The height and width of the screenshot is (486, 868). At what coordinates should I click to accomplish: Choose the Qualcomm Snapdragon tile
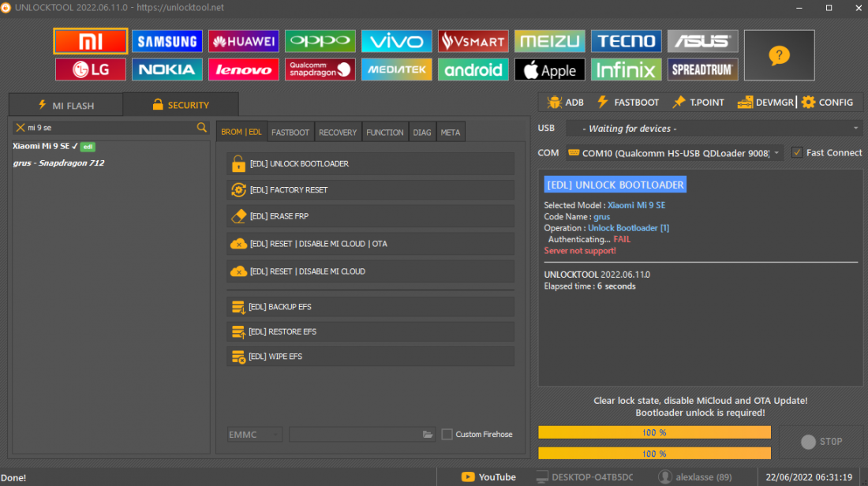click(x=320, y=69)
